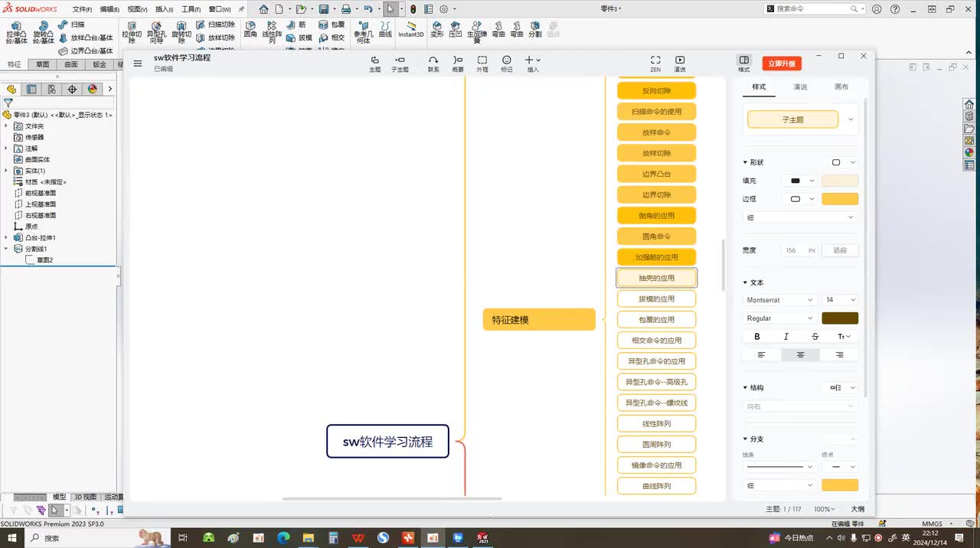Open the 标记 marker tool
The image size is (980, 548).
coord(507,64)
